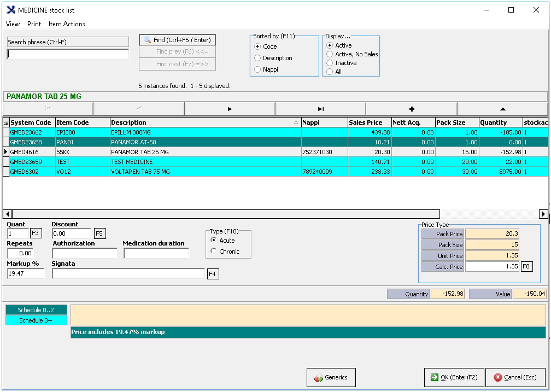Open the Item Actions menu
The image size is (551, 392).
click(x=67, y=24)
